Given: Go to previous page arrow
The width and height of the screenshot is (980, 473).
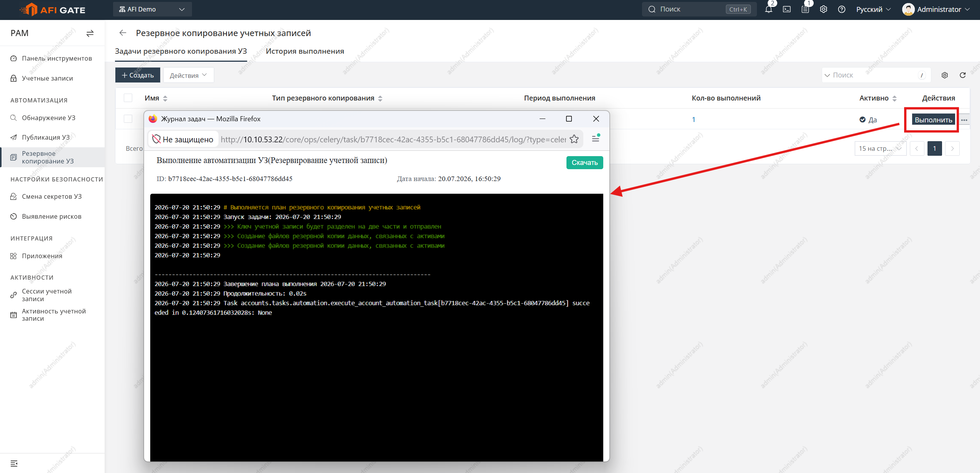Looking at the screenshot, I should (917, 148).
